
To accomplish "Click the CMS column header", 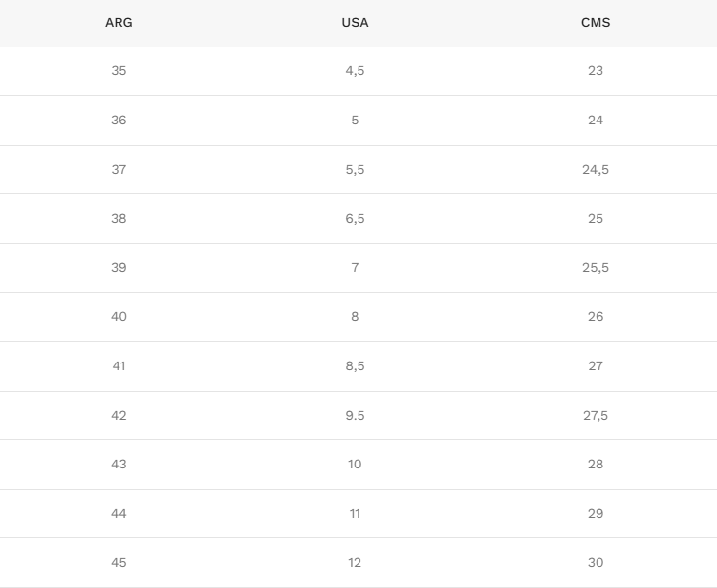I will [x=596, y=23].
